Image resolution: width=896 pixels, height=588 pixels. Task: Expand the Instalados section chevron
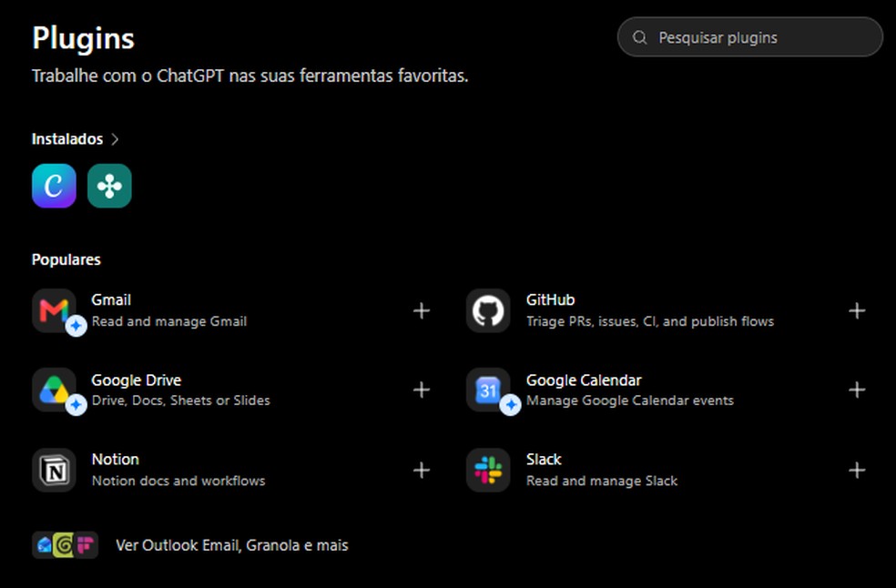pos(115,139)
